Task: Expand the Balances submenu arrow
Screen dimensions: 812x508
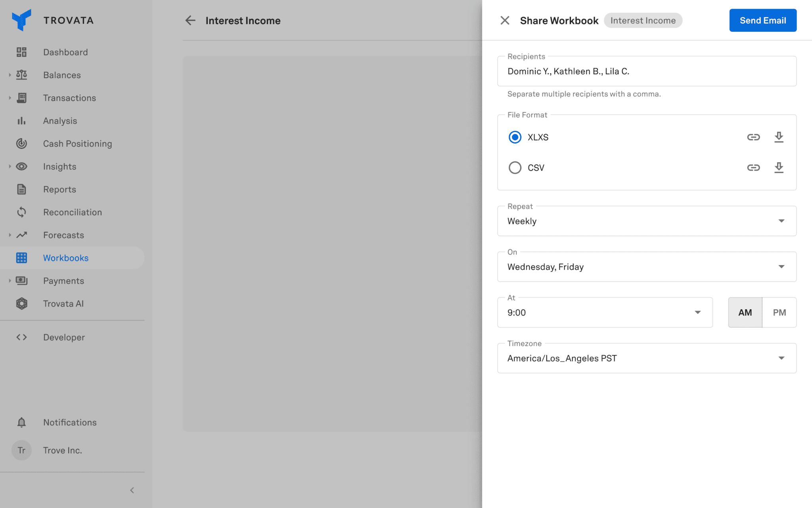Action: coord(10,75)
